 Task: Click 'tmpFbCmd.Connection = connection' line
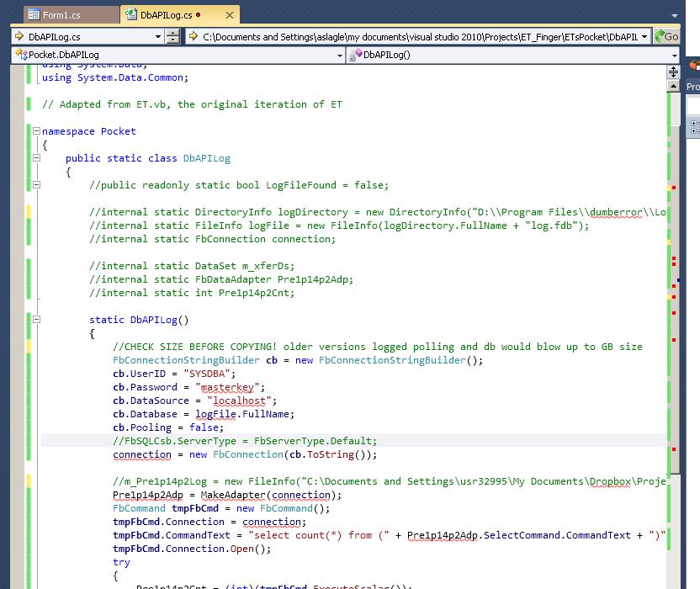pos(209,522)
